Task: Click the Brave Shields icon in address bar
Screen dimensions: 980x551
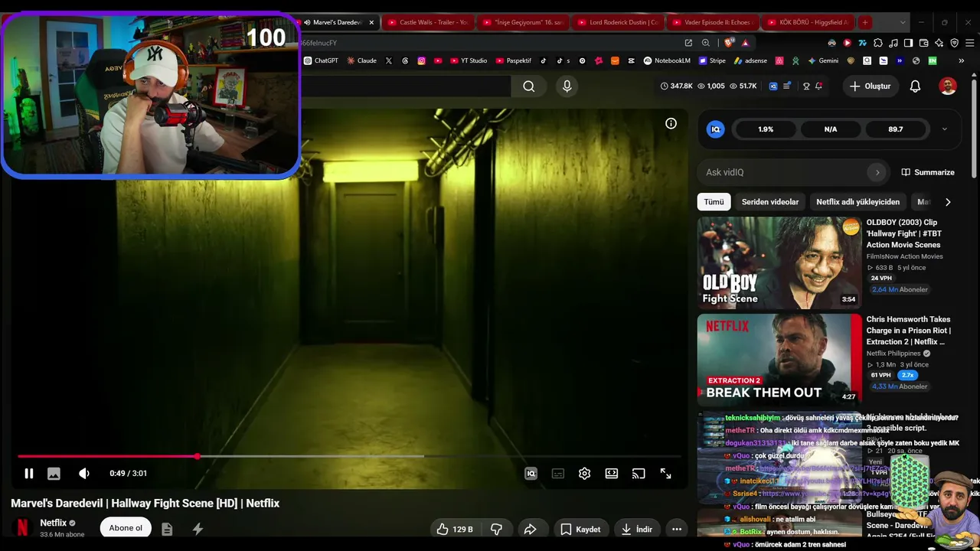Action: click(x=728, y=43)
